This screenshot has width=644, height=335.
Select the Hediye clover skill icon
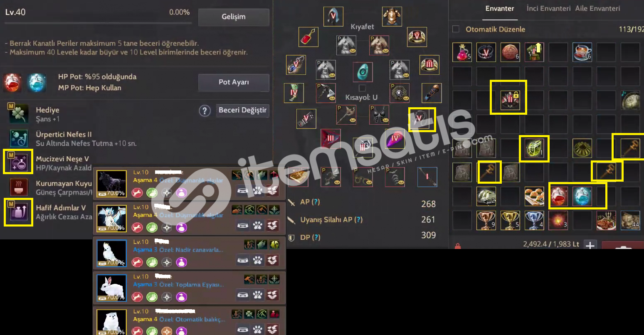pos(19,114)
